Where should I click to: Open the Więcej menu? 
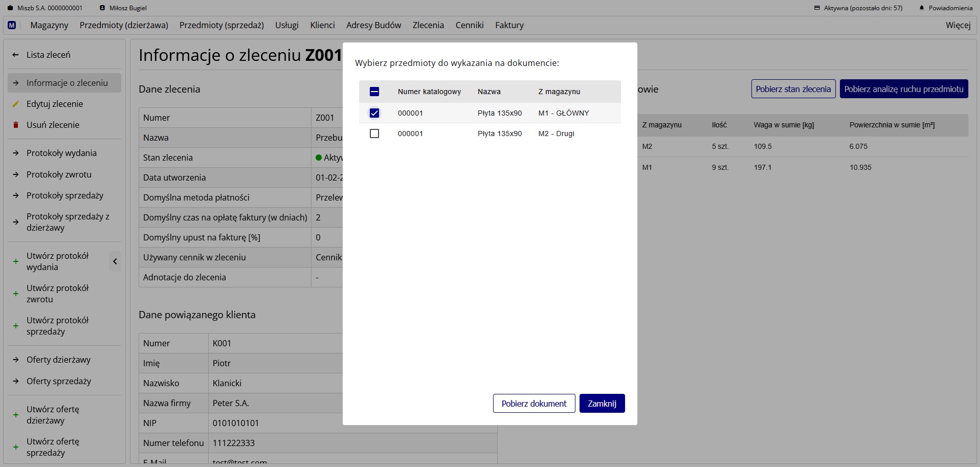[x=957, y=25]
